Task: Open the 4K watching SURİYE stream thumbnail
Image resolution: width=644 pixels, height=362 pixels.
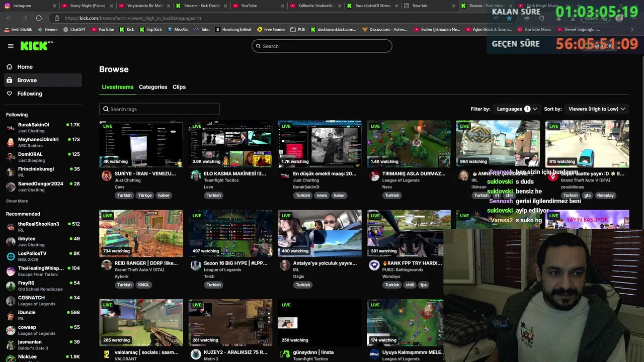Action: pyautogui.click(x=141, y=144)
